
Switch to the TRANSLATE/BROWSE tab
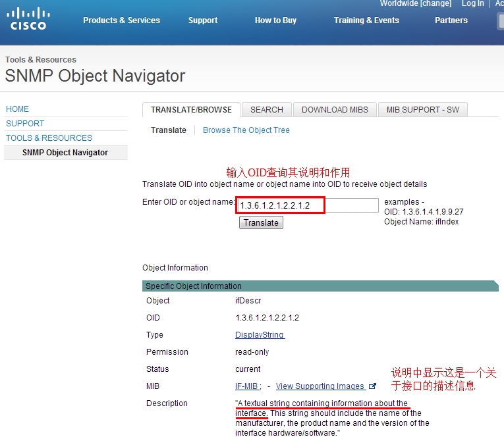point(191,110)
